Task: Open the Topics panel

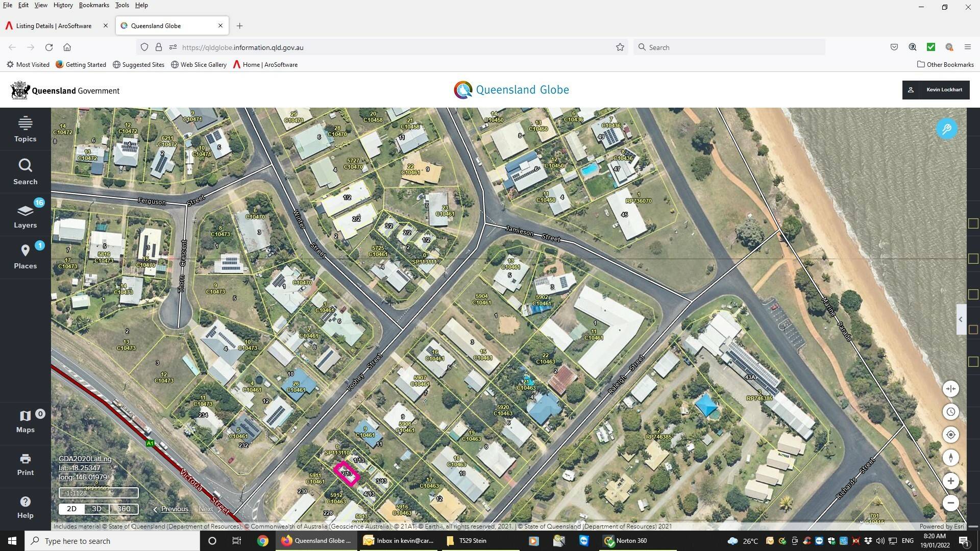Action: pyautogui.click(x=25, y=129)
